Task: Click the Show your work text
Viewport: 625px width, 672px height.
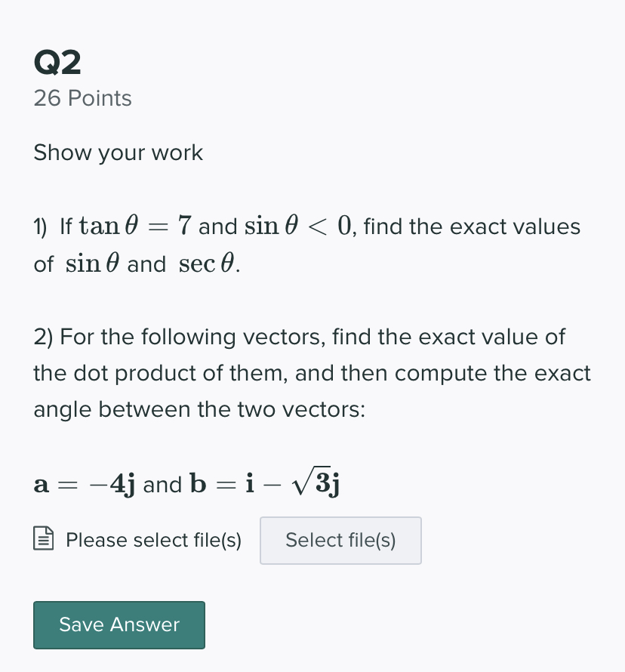Action: (118, 153)
